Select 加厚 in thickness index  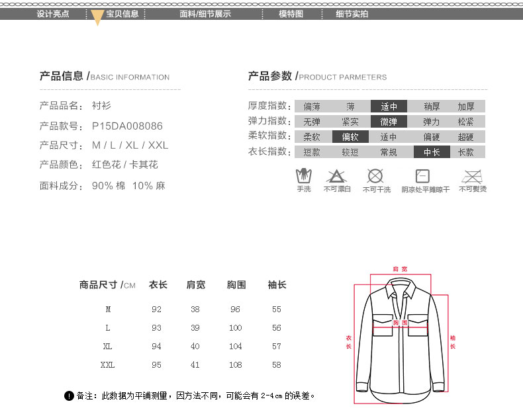[x=466, y=106]
